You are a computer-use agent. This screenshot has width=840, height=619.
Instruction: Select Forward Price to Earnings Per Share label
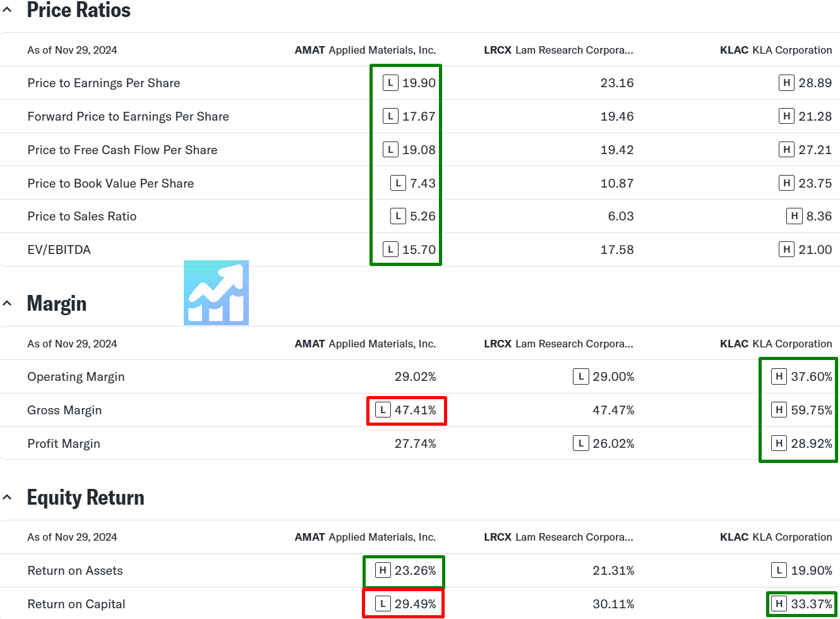point(128,116)
